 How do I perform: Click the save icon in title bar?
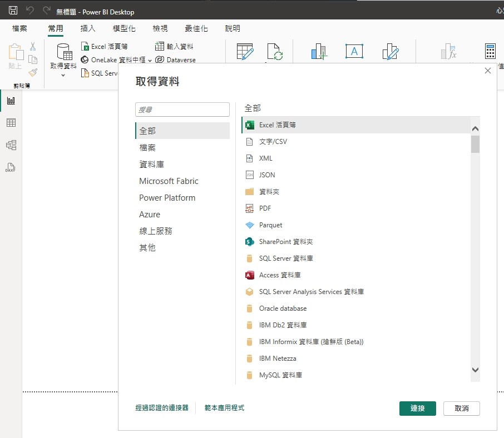pyautogui.click(x=13, y=10)
